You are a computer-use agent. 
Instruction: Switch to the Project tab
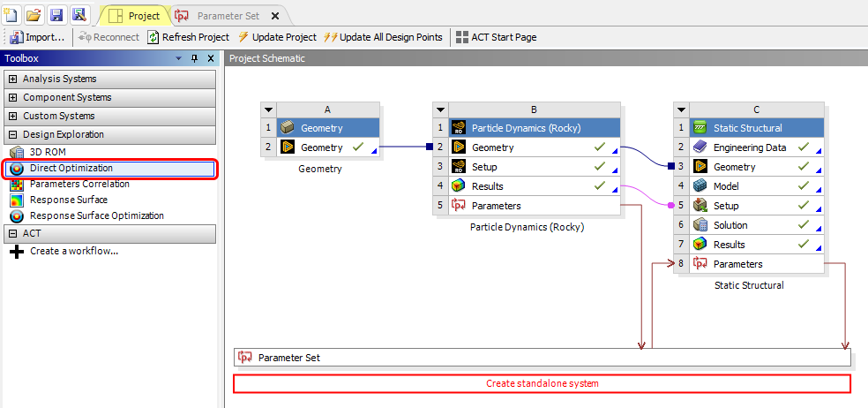coord(134,16)
